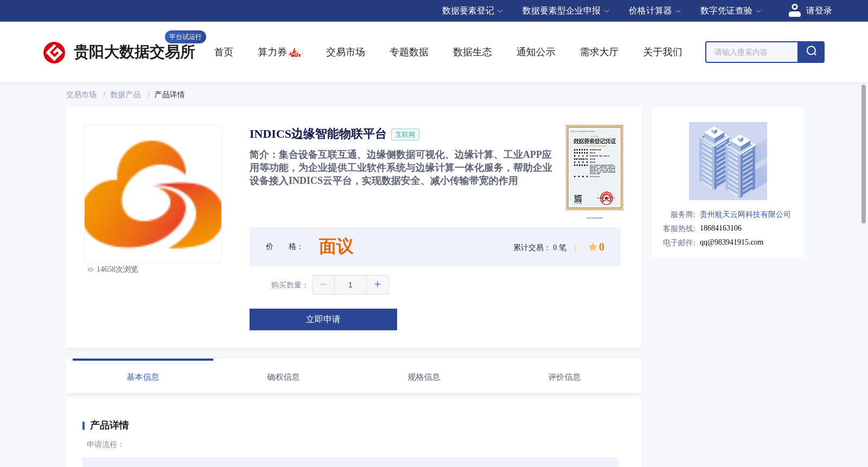Click the 14658次浏览 text

pyautogui.click(x=117, y=270)
